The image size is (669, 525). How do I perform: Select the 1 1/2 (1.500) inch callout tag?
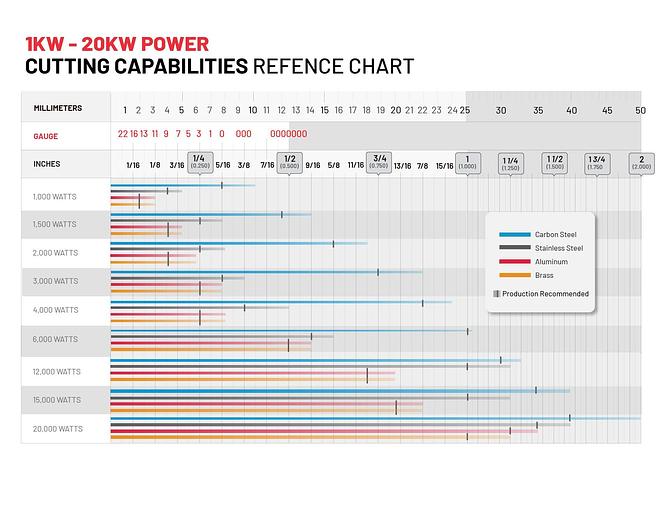554,163
